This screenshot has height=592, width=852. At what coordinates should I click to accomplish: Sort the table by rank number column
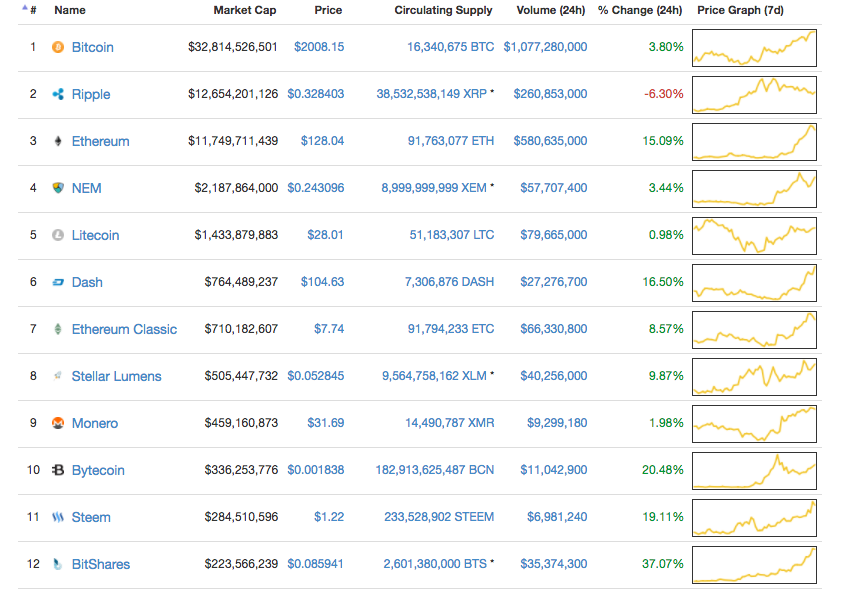tap(33, 10)
